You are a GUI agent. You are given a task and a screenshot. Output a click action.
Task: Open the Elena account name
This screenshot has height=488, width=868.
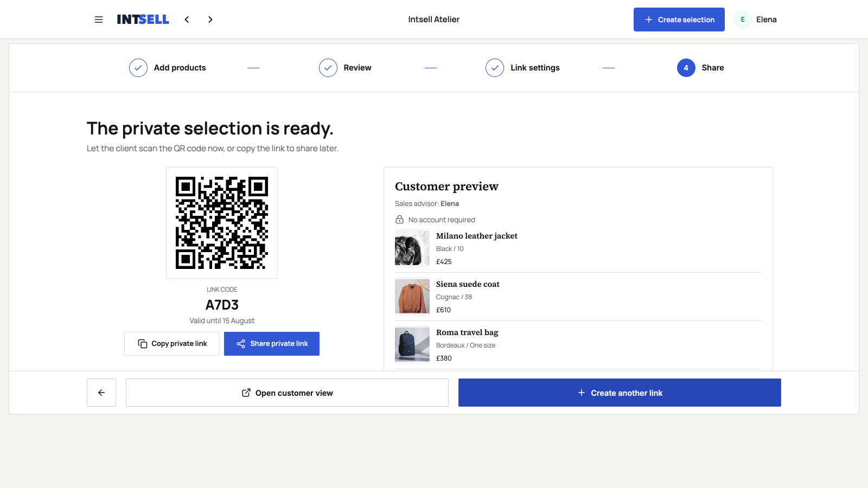[767, 20]
